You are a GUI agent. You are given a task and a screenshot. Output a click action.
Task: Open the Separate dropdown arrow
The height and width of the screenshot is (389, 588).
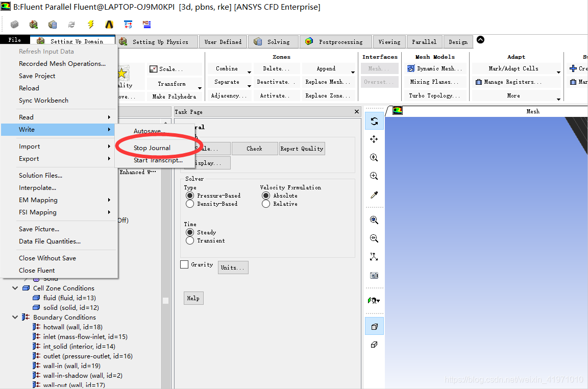(x=249, y=86)
